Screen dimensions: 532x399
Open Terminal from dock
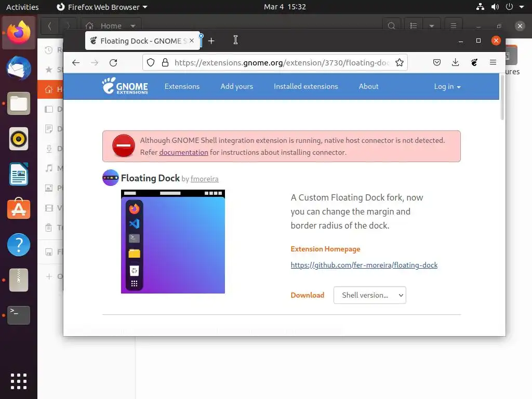pyautogui.click(x=19, y=315)
